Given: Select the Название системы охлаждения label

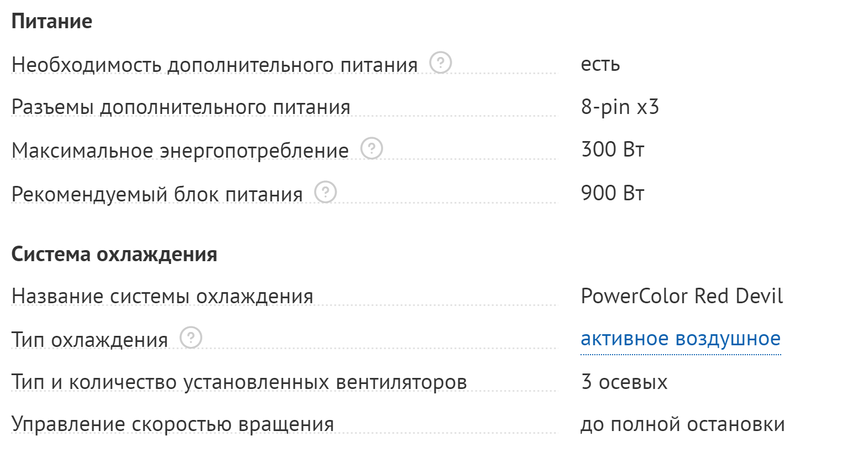Looking at the screenshot, I should click(162, 297).
